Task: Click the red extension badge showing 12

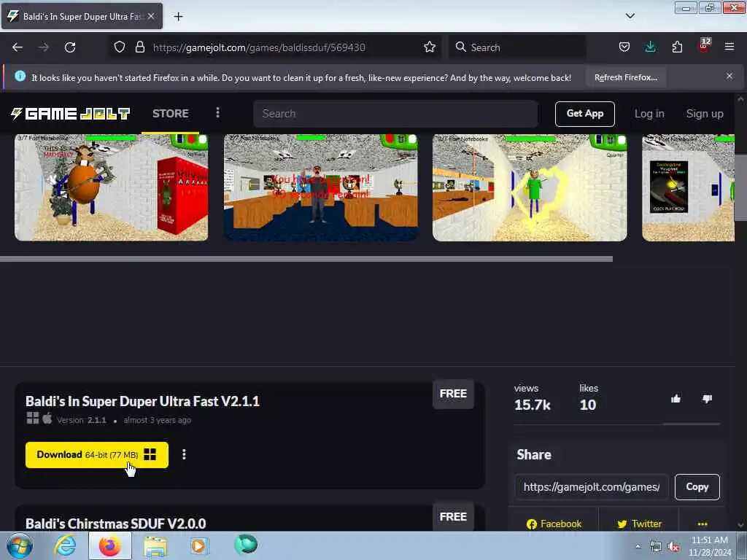Action: click(x=704, y=46)
